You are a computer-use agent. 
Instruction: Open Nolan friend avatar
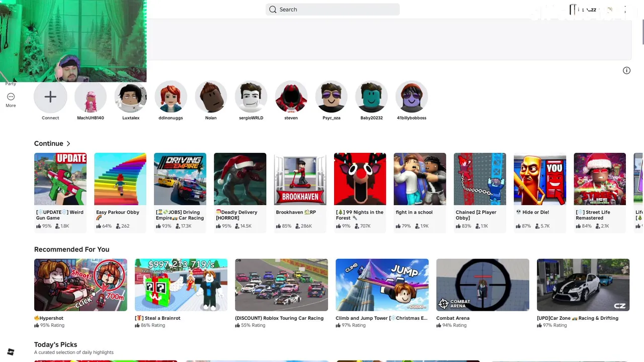pos(211,97)
